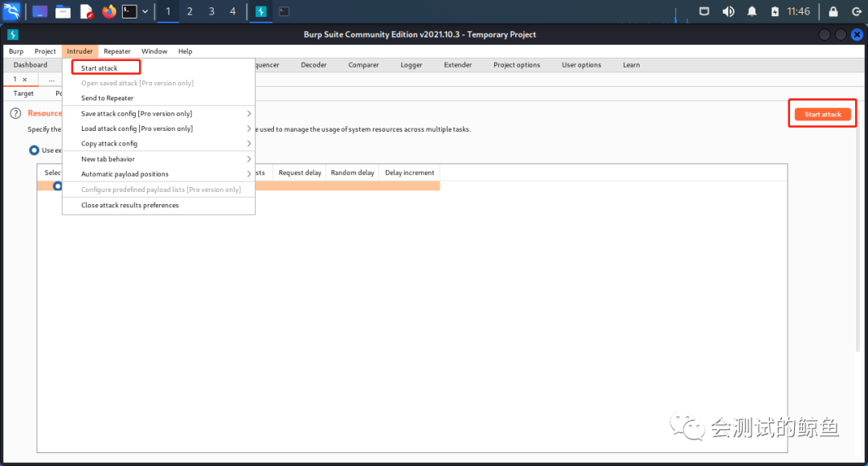Click the Burp Suite logo in title bar
The image size is (868, 466).
coord(13,35)
